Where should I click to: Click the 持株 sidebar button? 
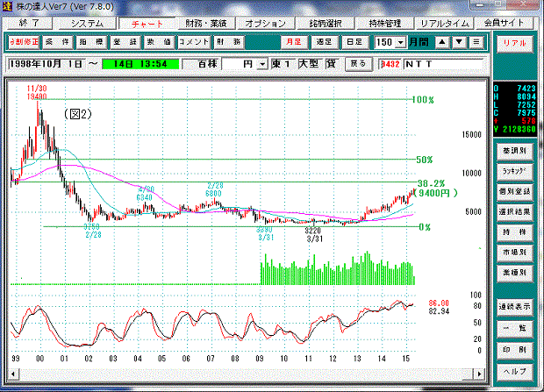515,232
